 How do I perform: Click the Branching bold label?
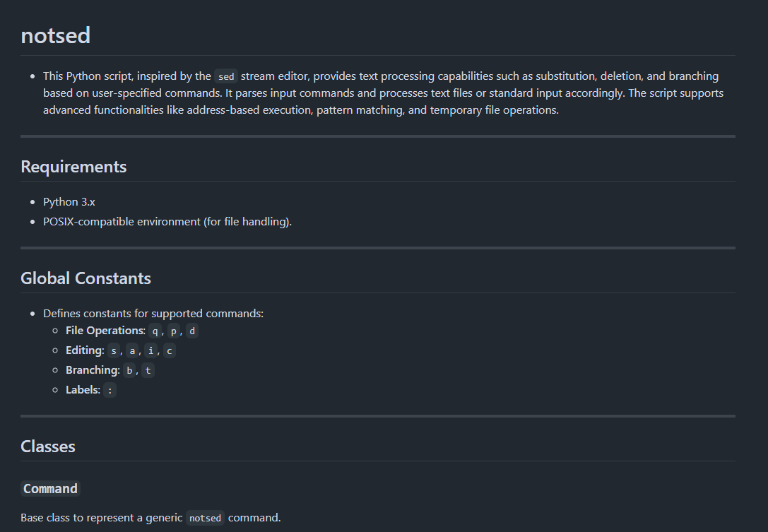(92, 370)
